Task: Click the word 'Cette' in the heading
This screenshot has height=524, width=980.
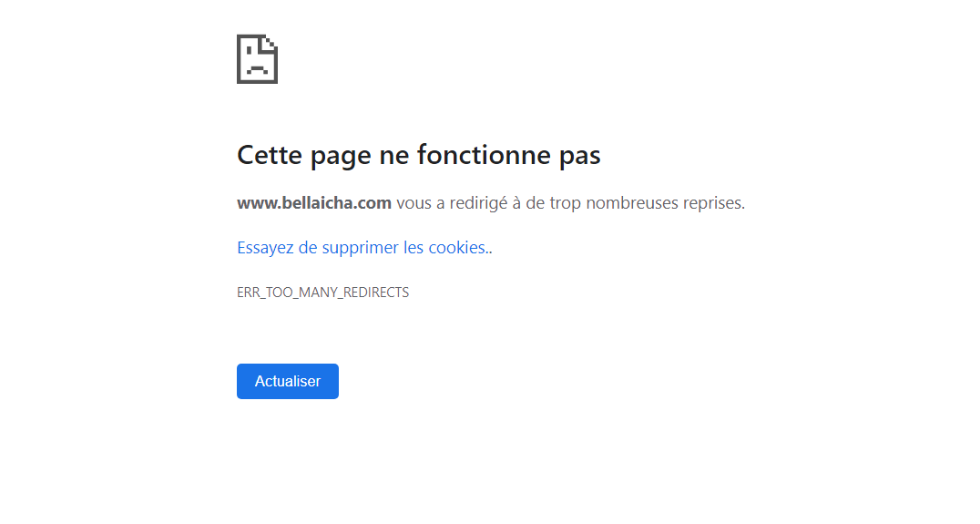Action: click(x=270, y=154)
